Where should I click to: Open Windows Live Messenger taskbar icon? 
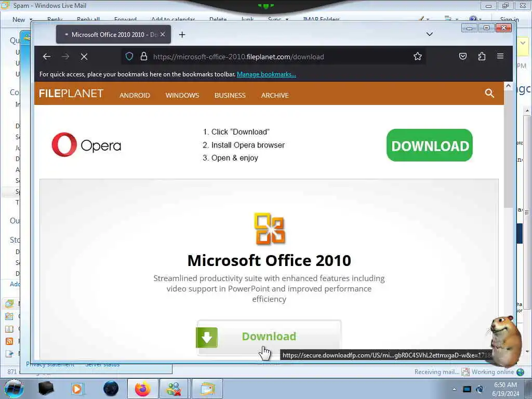click(x=174, y=389)
